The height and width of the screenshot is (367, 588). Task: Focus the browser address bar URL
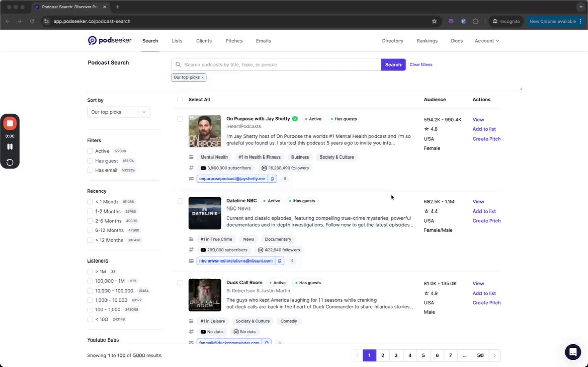coord(92,21)
